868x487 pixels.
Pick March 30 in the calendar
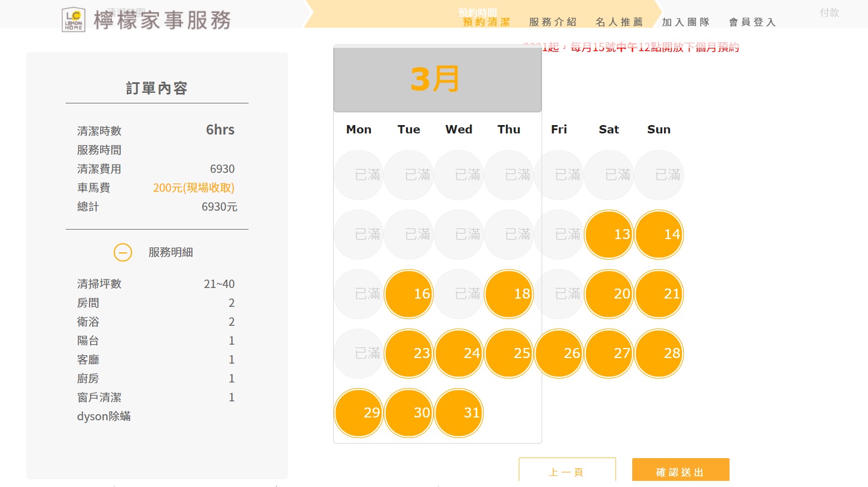(x=409, y=413)
